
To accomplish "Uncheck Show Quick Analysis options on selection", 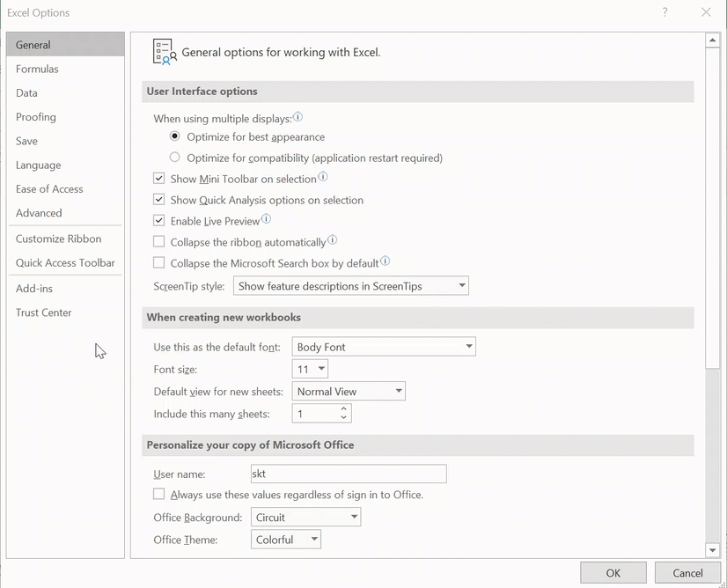I will (x=159, y=200).
